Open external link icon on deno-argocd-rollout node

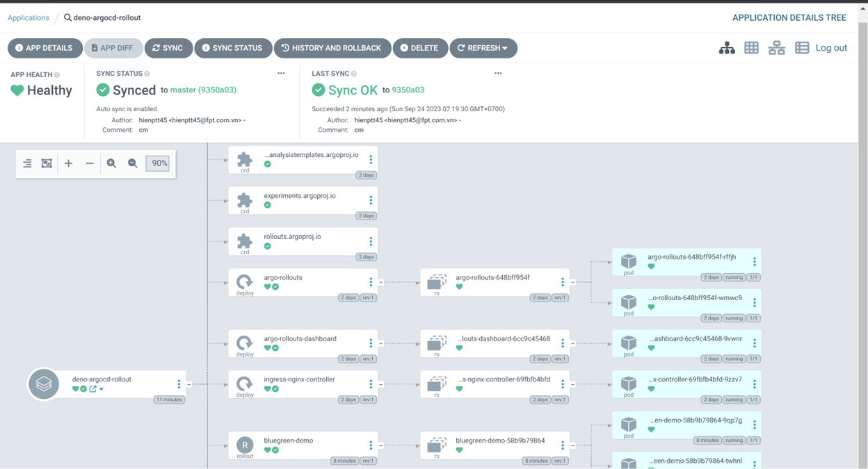(93, 389)
